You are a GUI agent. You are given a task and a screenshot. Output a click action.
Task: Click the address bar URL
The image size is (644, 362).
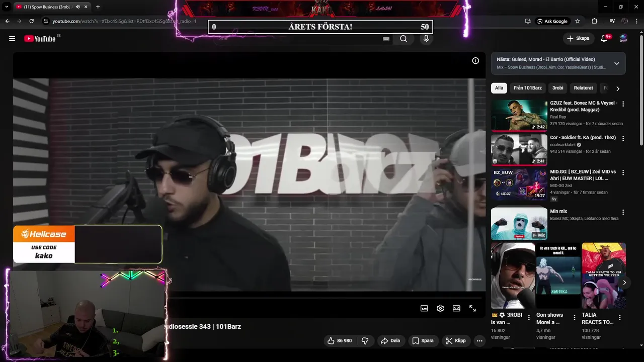(124, 21)
